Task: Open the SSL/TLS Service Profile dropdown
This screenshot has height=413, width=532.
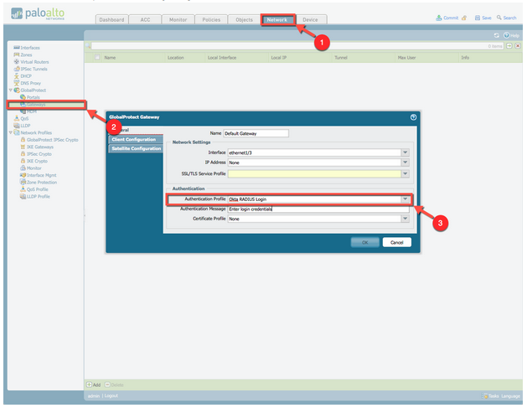Action: coord(405,173)
